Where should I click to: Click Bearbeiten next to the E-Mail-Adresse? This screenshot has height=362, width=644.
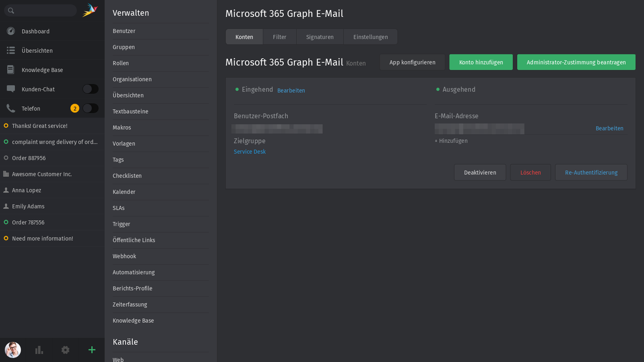pyautogui.click(x=609, y=128)
